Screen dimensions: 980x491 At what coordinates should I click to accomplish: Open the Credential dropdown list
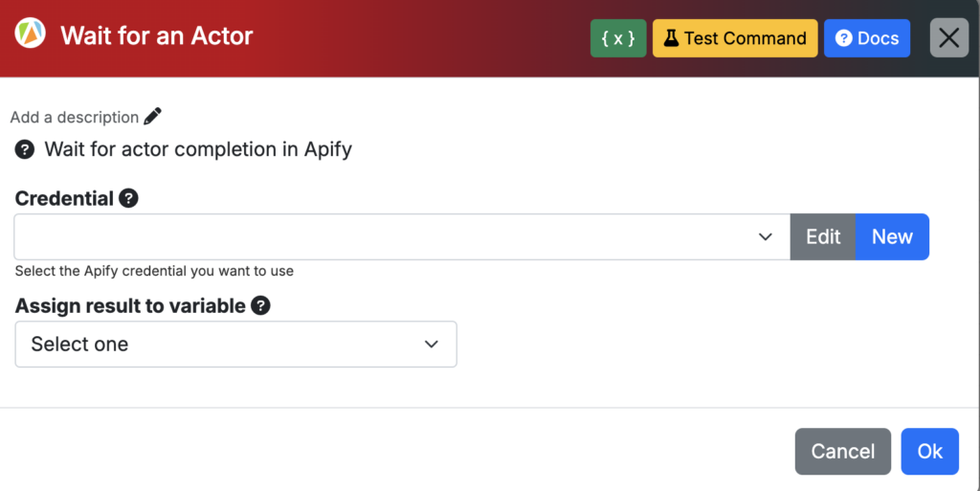click(403, 236)
